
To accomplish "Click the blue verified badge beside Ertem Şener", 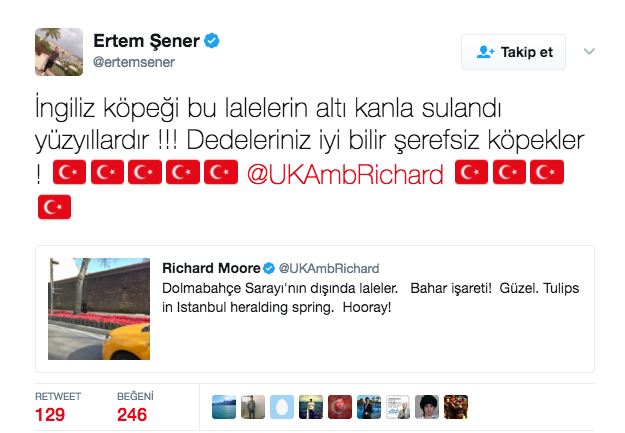I will click(213, 42).
